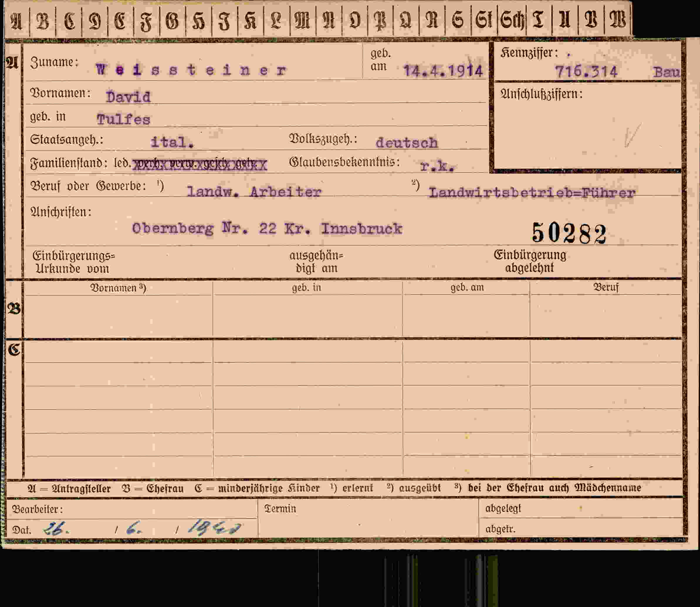Click the "Glaubensbekenntnis:" label

tap(344, 162)
